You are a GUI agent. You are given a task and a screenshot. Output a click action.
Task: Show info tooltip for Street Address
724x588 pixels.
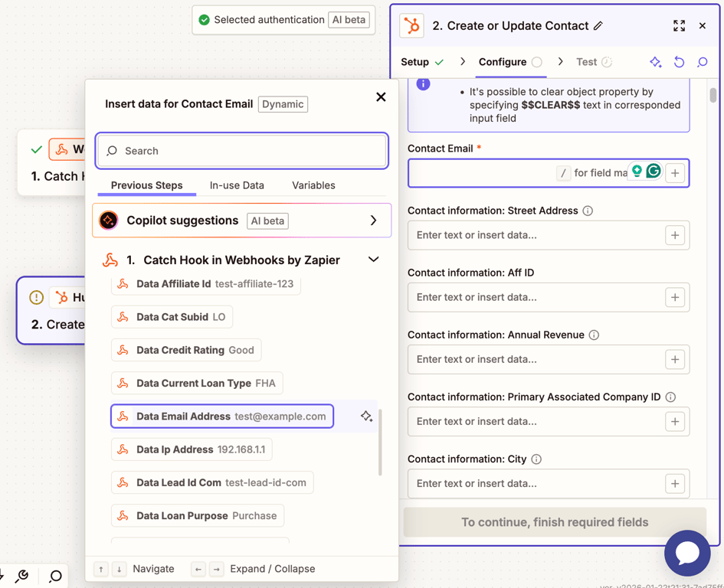point(588,211)
